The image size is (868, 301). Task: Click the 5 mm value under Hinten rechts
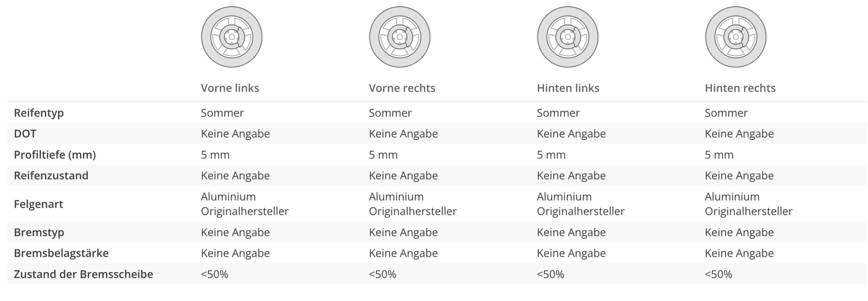pyautogui.click(x=719, y=155)
